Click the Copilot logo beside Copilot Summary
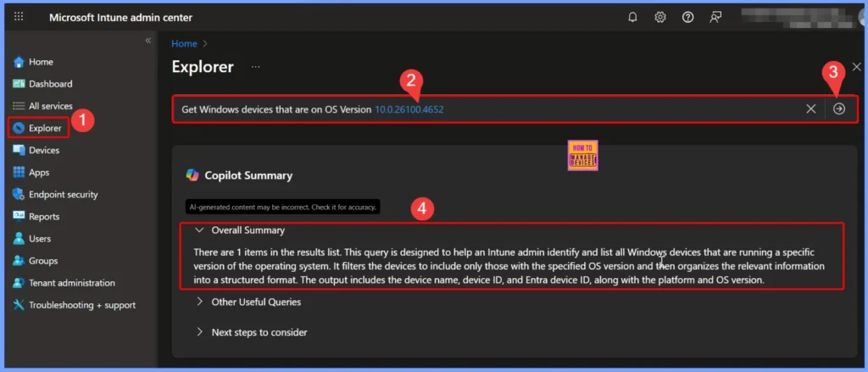Image resolution: width=868 pixels, height=372 pixels. [x=192, y=175]
